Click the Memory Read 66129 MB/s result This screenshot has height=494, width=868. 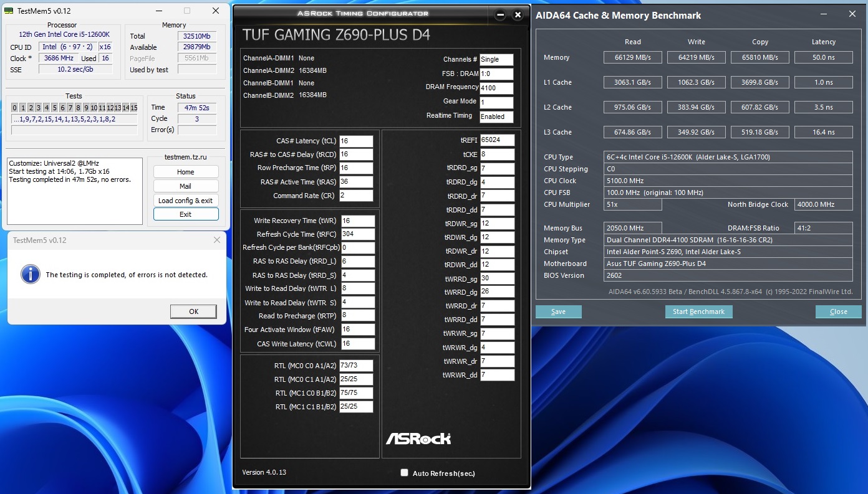point(632,57)
